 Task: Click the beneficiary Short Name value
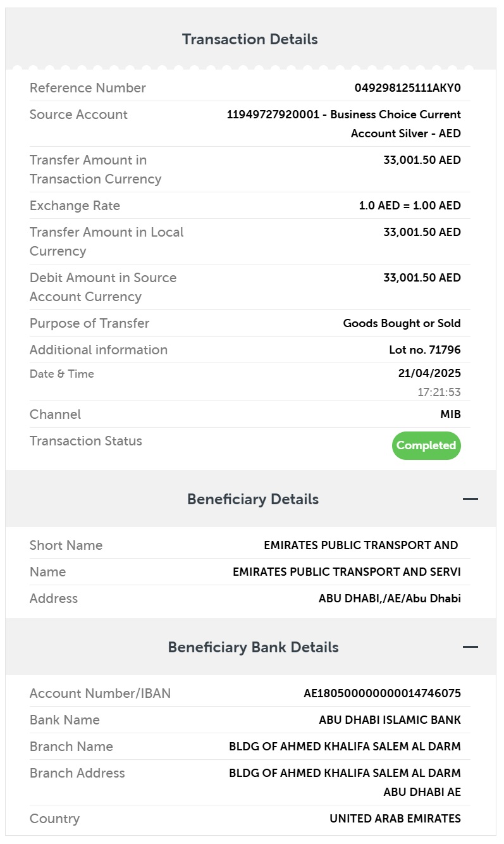[361, 545]
